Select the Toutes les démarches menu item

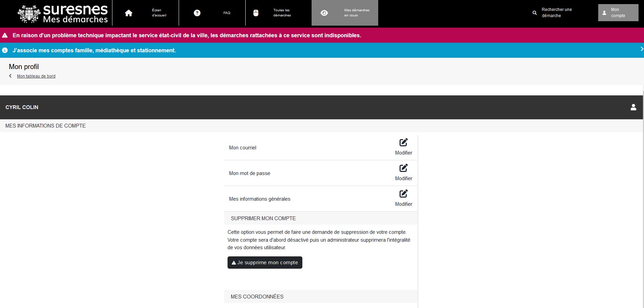(282, 13)
